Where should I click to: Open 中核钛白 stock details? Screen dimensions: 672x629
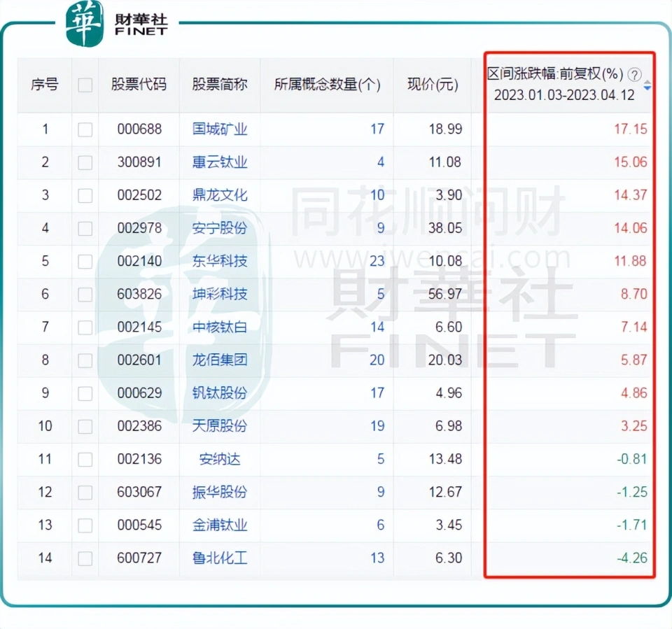click(220, 327)
